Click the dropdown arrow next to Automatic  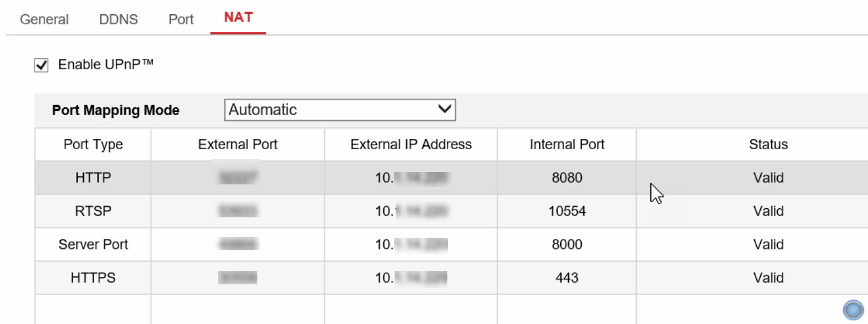click(x=446, y=110)
